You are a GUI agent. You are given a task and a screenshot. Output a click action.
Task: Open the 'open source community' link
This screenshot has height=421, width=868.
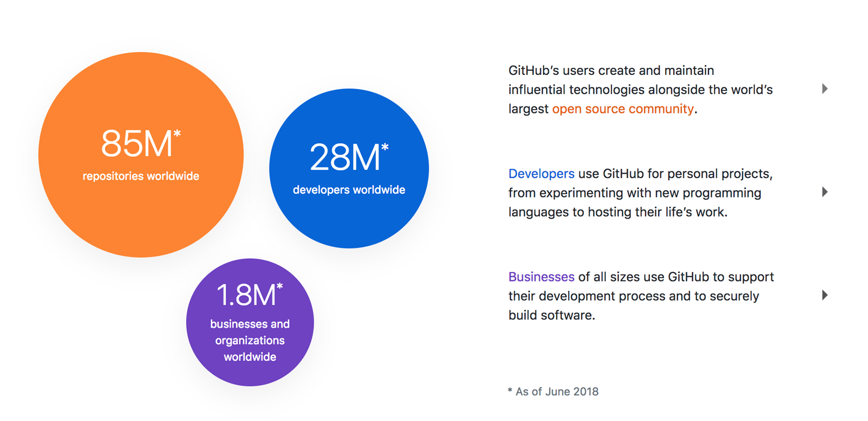623,109
